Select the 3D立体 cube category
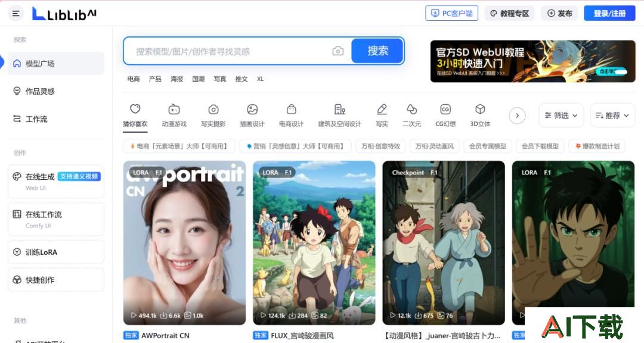 point(480,116)
